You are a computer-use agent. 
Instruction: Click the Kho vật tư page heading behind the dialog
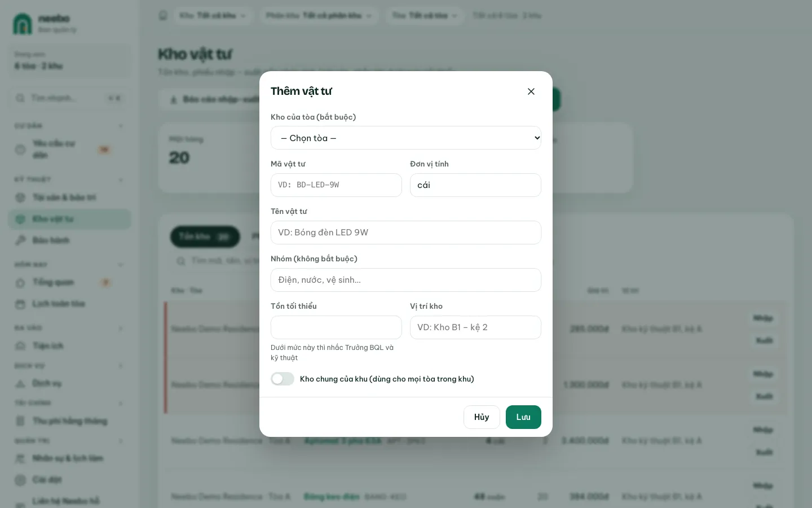pyautogui.click(x=195, y=54)
